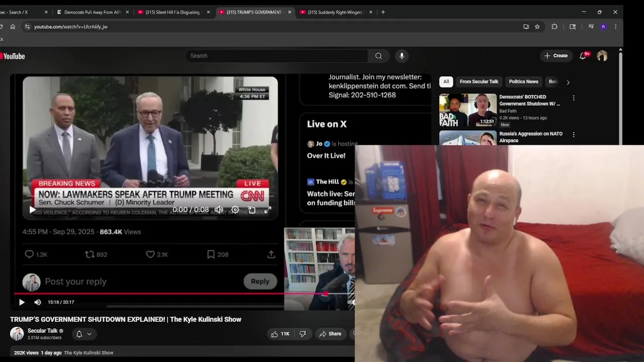Open the browser extensions puzzle icon

pyautogui.click(x=554, y=27)
